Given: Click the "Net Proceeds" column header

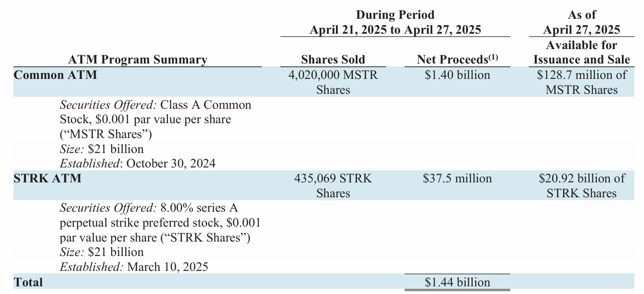Looking at the screenshot, I should [x=453, y=60].
